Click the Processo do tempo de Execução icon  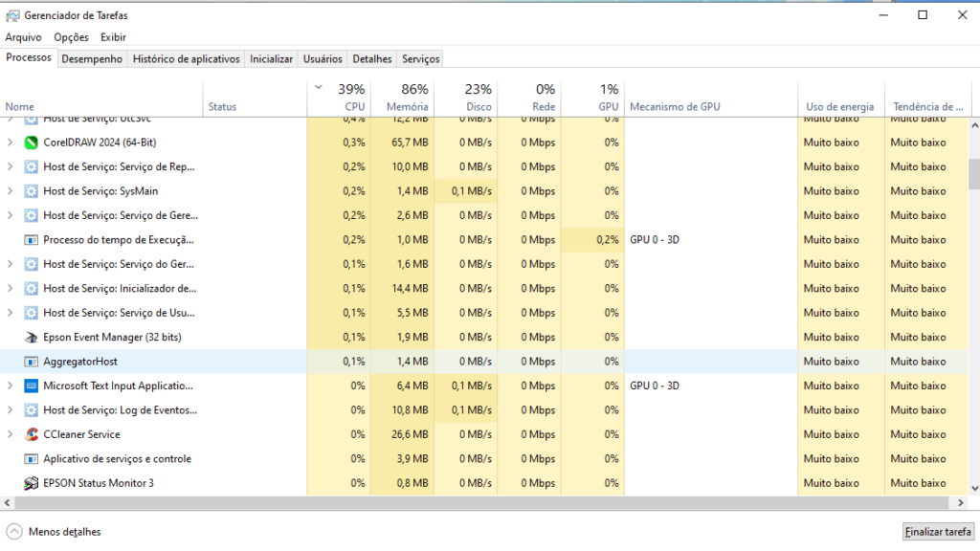click(31, 240)
